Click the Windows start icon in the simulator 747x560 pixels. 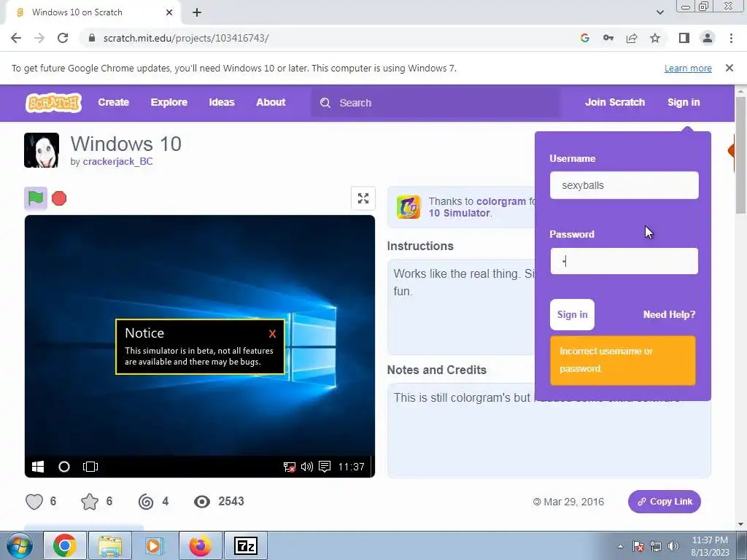point(38,467)
